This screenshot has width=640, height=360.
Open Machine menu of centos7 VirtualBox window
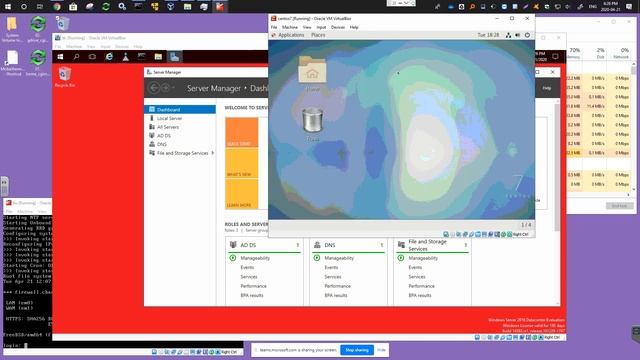pos(290,27)
